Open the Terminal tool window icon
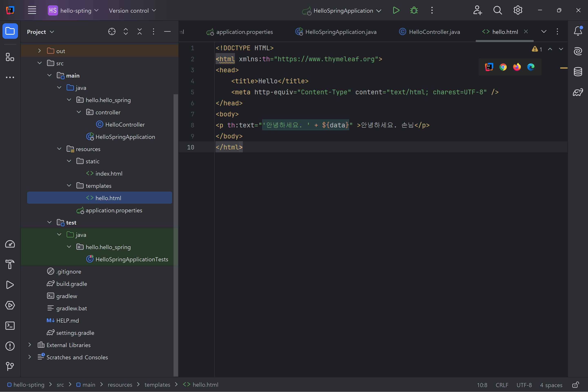 pyautogui.click(x=10, y=326)
